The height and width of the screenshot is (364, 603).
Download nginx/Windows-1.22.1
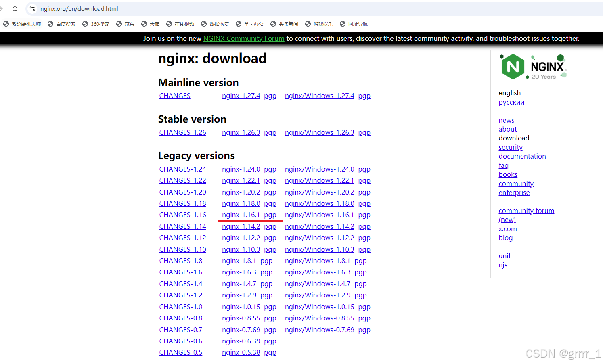coord(319,180)
